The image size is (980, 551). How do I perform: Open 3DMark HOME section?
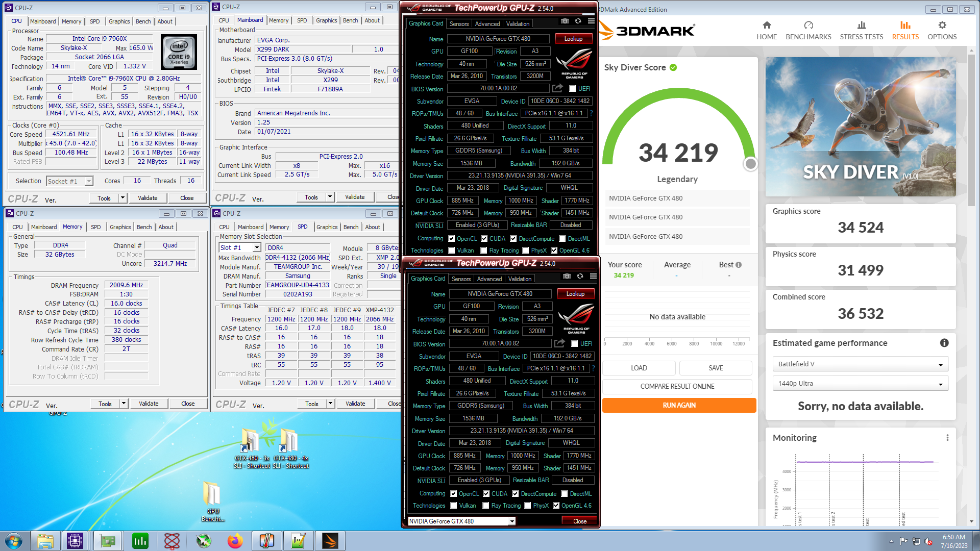pyautogui.click(x=767, y=31)
